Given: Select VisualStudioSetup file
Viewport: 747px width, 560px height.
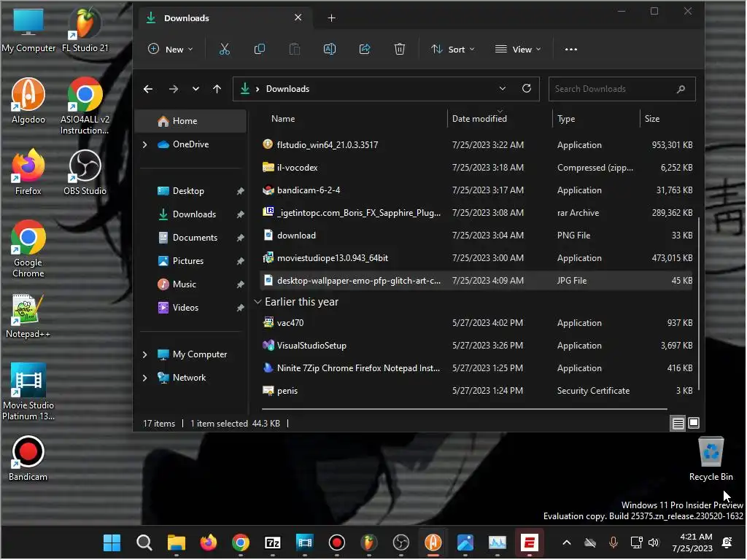Looking at the screenshot, I should pos(477,346).
